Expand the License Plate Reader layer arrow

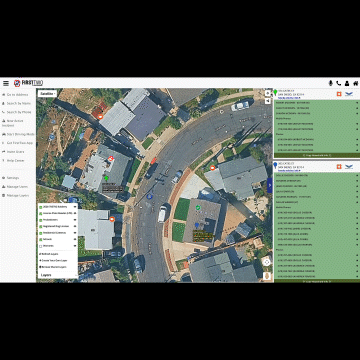tap(75, 213)
